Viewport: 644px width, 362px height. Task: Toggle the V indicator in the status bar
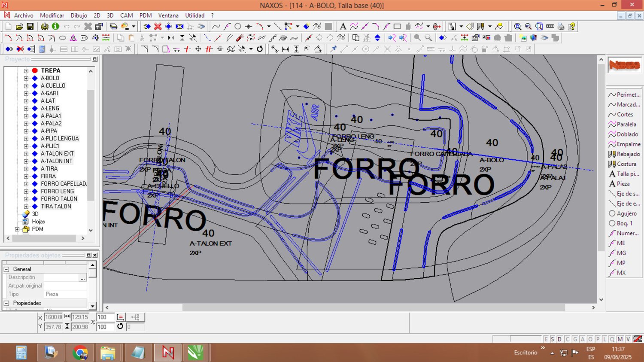tap(628, 339)
